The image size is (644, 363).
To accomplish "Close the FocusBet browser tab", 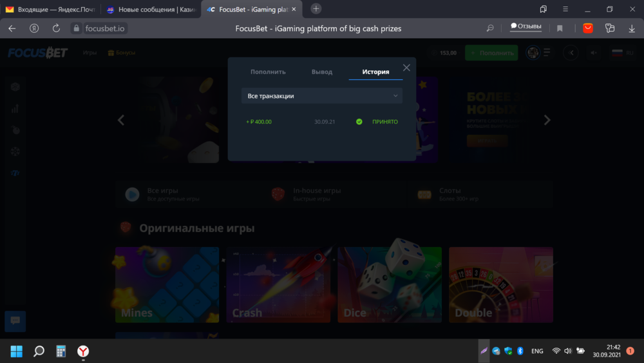I will pos(294,9).
